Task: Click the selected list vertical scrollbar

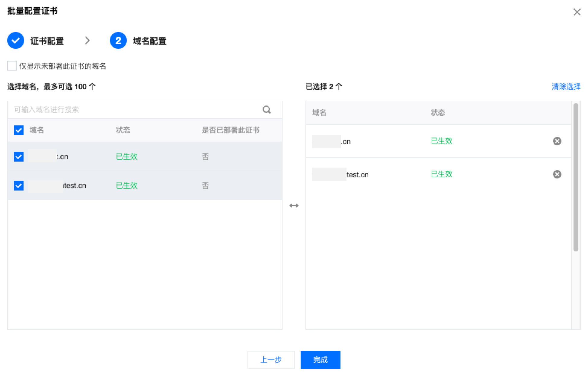Action: (x=576, y=177)
